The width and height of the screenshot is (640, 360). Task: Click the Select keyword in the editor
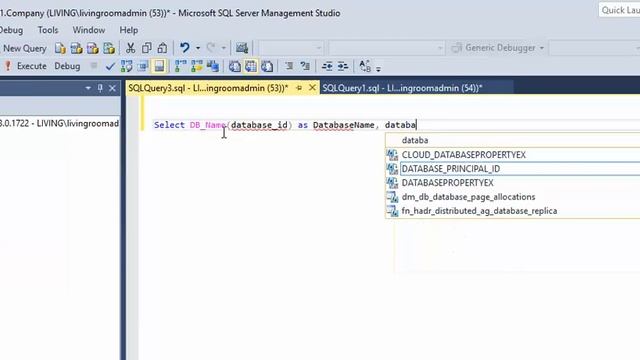[x=169, y=125]
